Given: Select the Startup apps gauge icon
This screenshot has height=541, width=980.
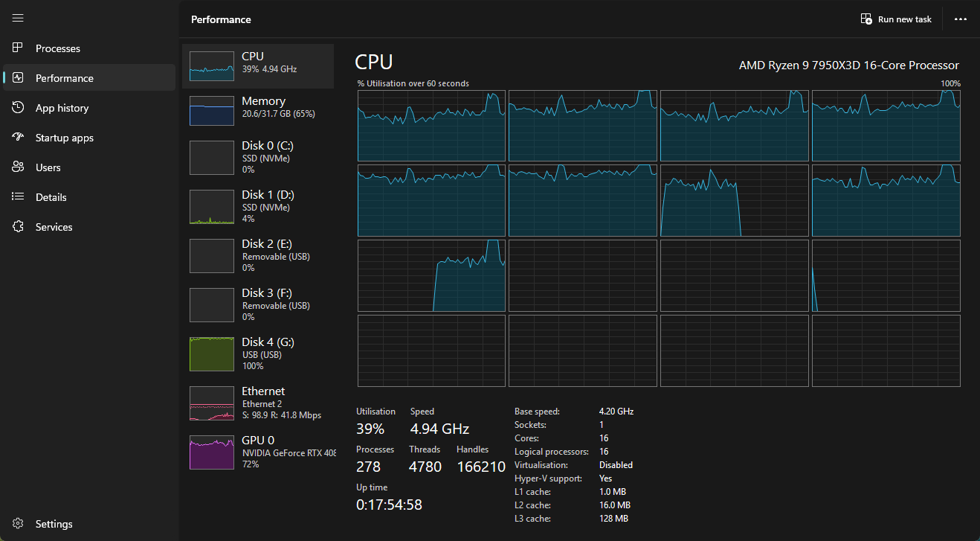Looking at the screenshot, I should click(19, 138).
